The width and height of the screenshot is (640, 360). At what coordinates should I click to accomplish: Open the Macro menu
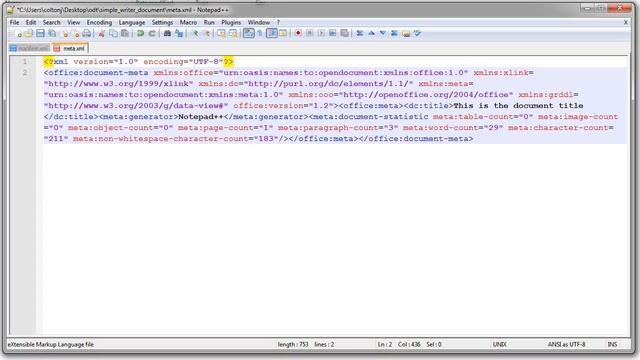pos(189,22)
